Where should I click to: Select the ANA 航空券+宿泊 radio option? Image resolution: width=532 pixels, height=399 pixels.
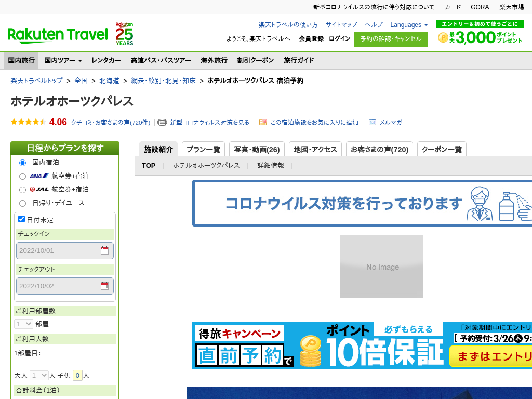tap(22, 177)
